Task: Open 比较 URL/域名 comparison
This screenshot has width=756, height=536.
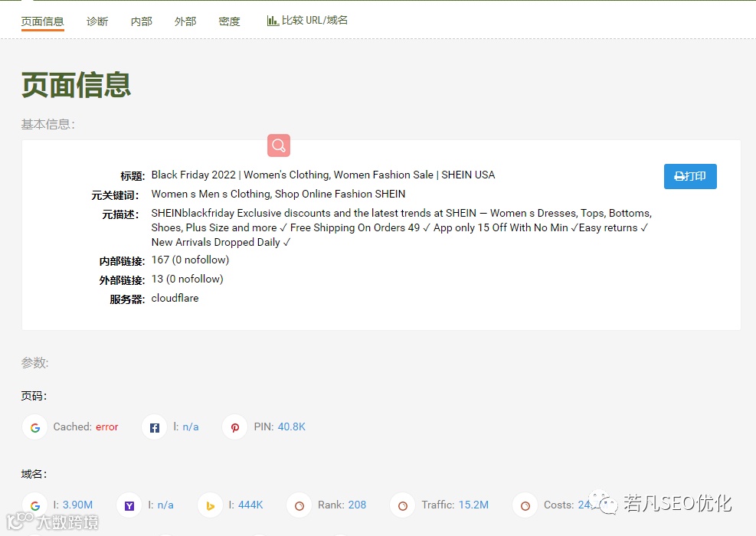Action: [x=307, y=20]
